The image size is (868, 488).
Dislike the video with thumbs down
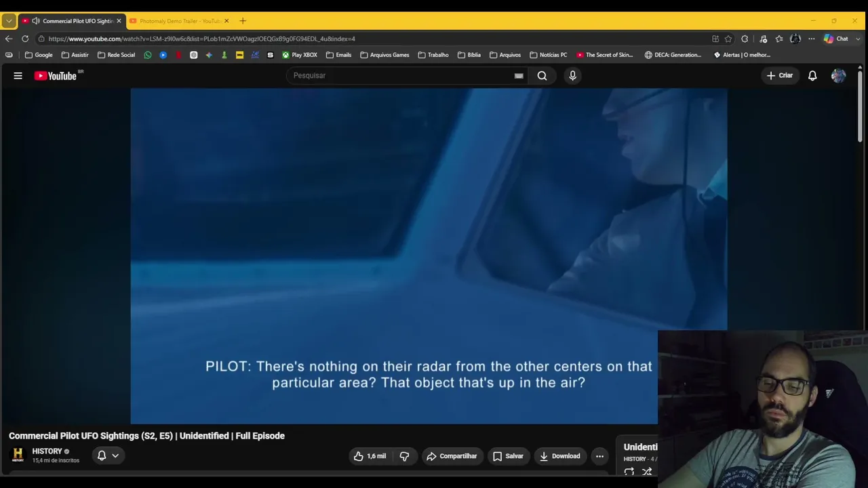click(x=404, y=456)
